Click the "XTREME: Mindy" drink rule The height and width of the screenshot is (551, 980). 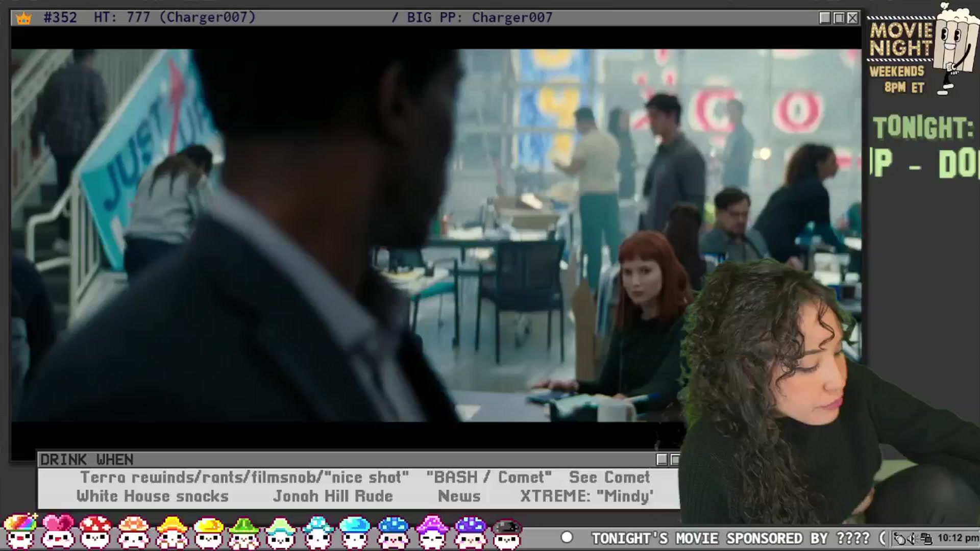click(x=587, y=496)
